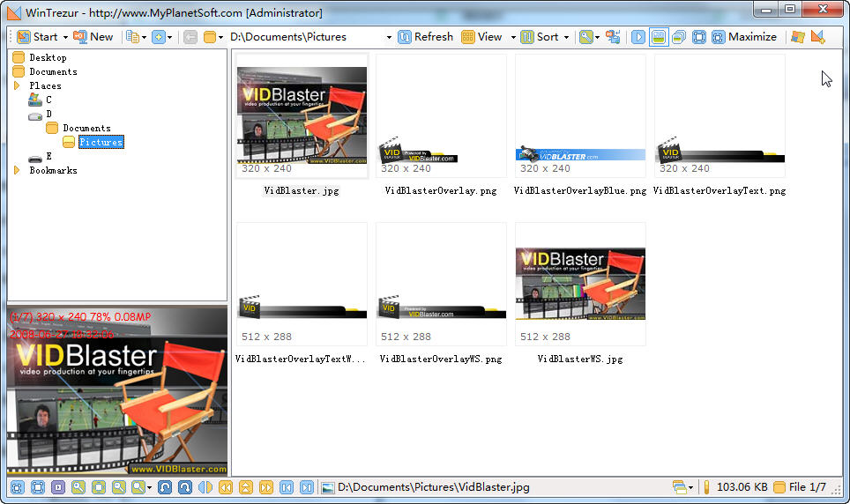Expand the Bookmarks tree node arrow
This screenshot has width=850, height=504.
pos(16,170)
